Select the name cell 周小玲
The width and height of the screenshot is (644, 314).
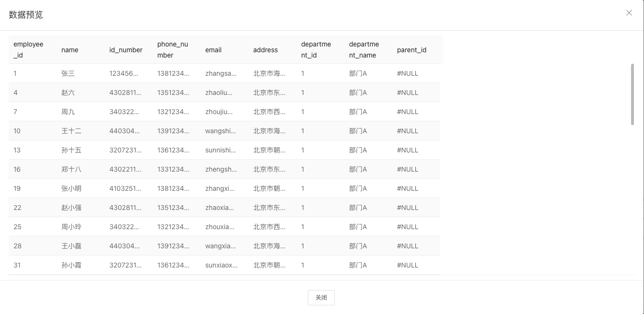(x=71, y=227)
